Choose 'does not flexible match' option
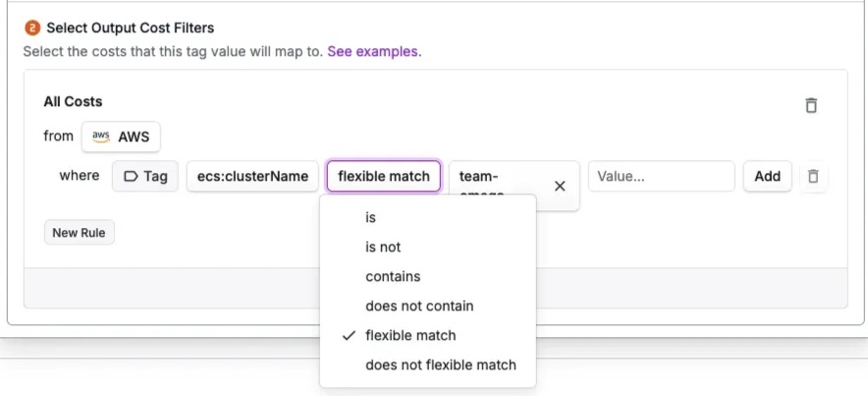 (440, 365)
